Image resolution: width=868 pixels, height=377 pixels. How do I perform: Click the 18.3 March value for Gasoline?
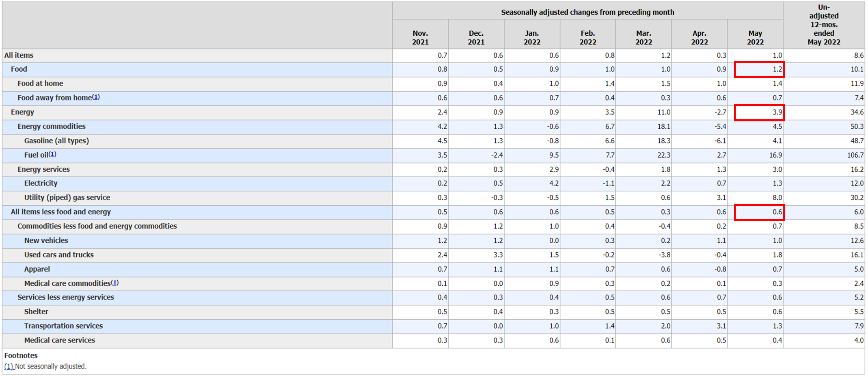664,140
